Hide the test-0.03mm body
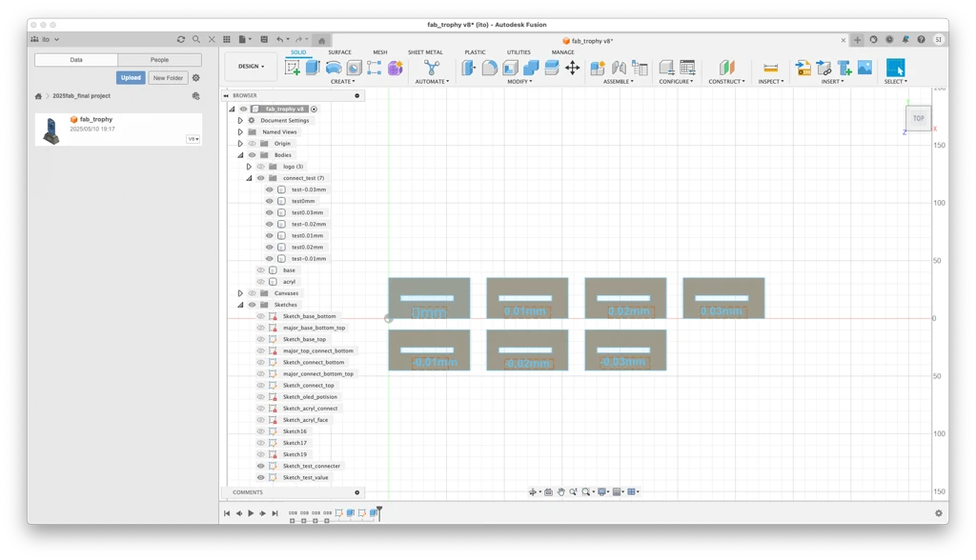This screenshot has width=976, height=560. click(270, 190)
